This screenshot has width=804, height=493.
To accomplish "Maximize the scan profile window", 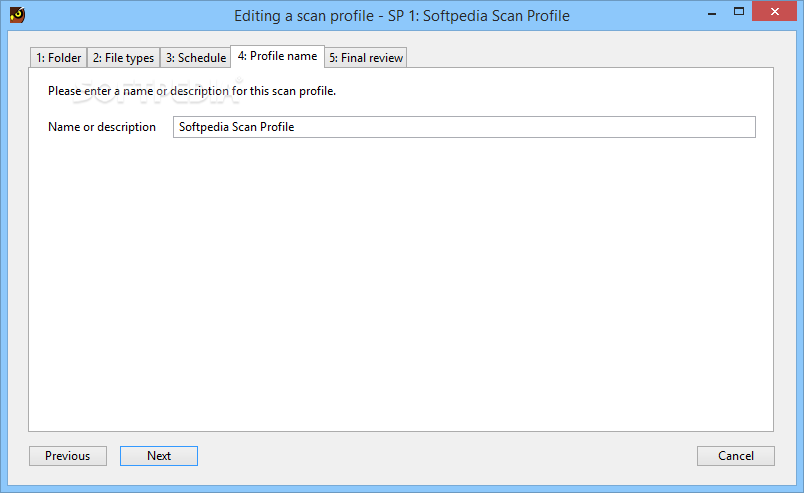I will [739, 12].
